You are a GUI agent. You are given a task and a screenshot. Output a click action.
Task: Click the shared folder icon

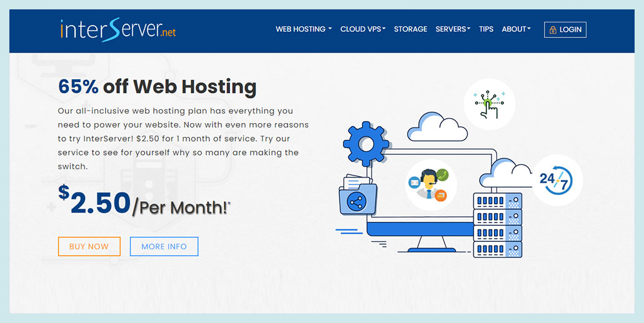pos(357,194)
